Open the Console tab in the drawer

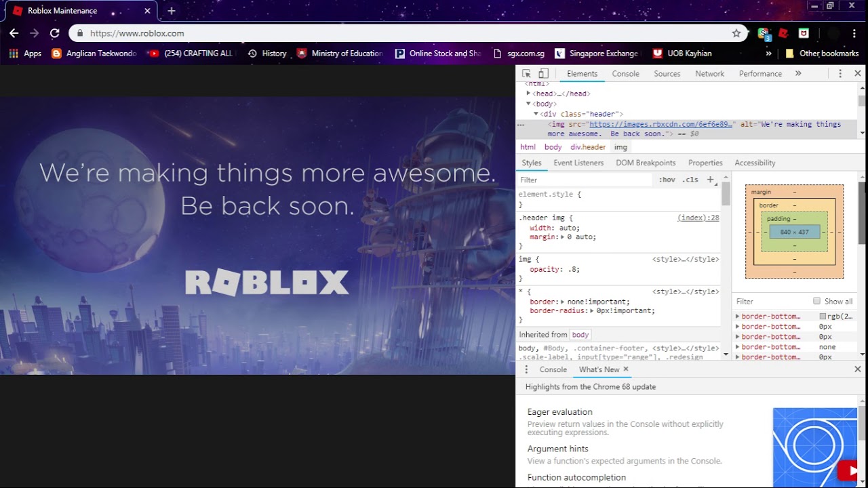pos(553,369)
